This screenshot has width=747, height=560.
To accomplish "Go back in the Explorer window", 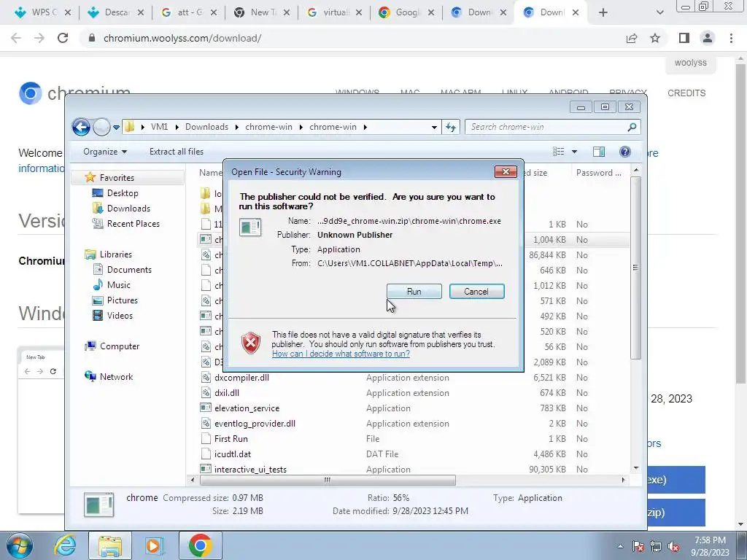I will (x=82, y=127).
